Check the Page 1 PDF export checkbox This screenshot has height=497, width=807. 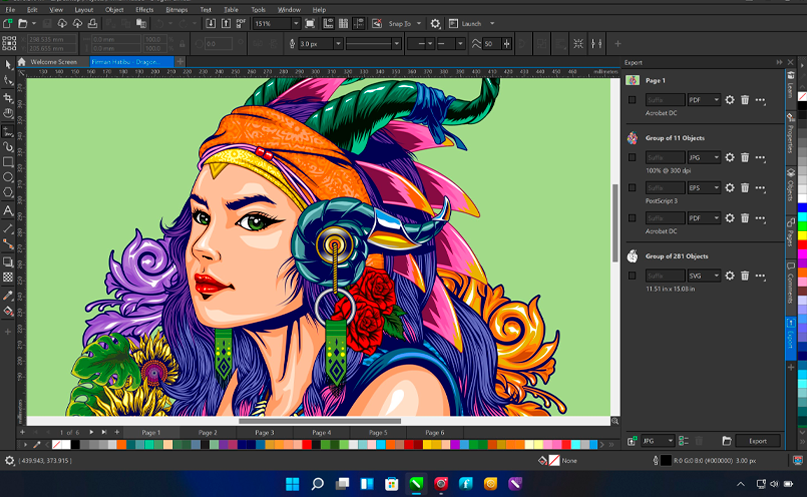click(x=632, y=100)
